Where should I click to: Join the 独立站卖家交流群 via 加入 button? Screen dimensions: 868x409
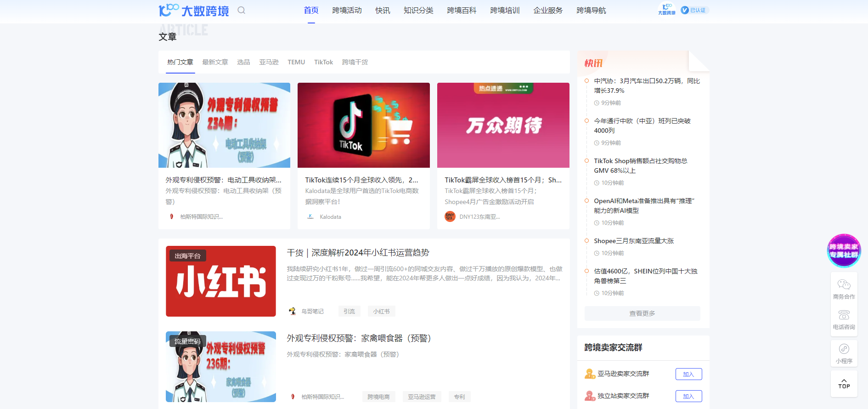coord(688,396)
